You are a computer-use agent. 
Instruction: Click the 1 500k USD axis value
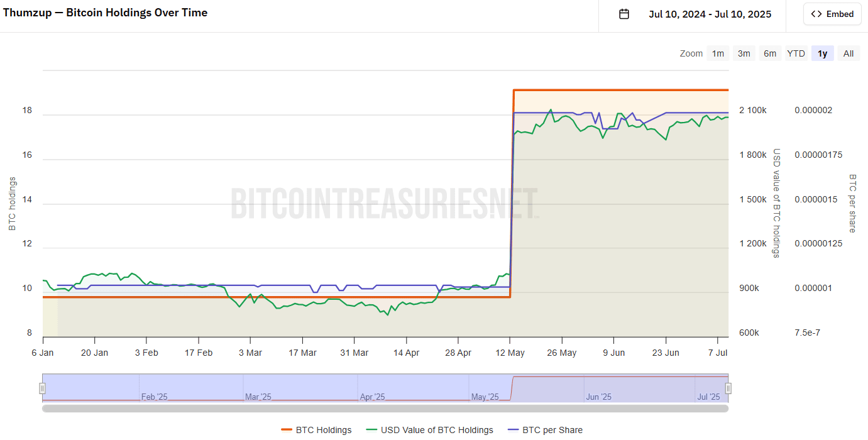pyautogui.click(x=753, y=199)
